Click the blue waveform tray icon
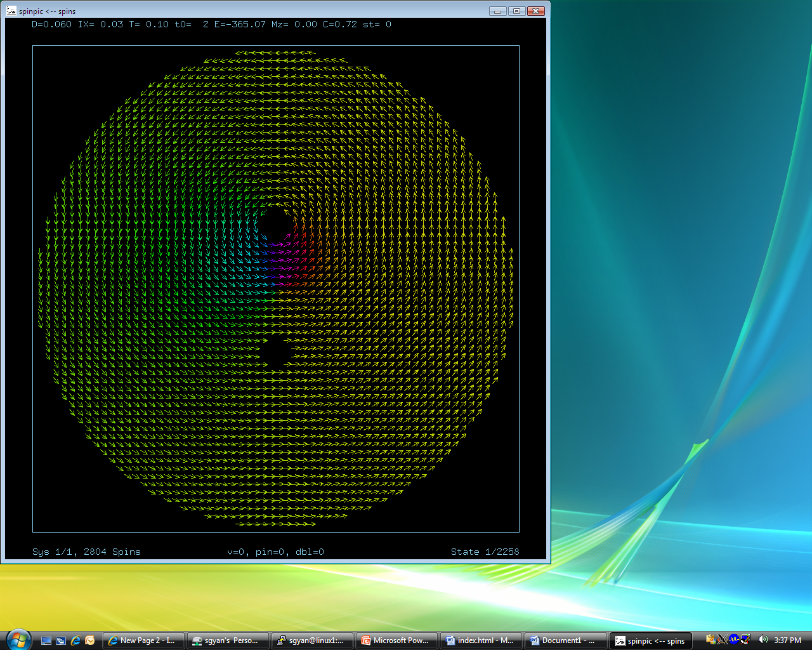The height and width of the screenshot is (650, 812). tap(733, 640)
